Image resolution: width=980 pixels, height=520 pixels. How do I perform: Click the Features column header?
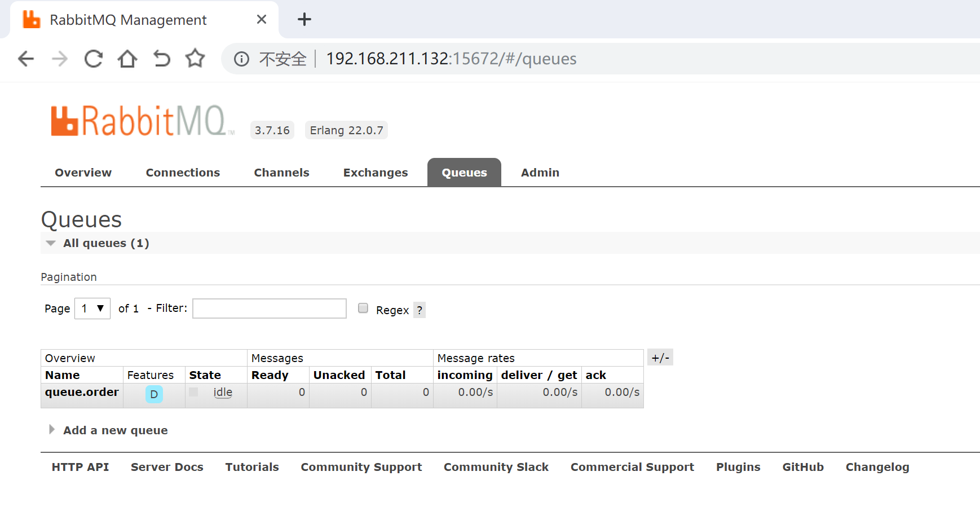pos(151,375)
